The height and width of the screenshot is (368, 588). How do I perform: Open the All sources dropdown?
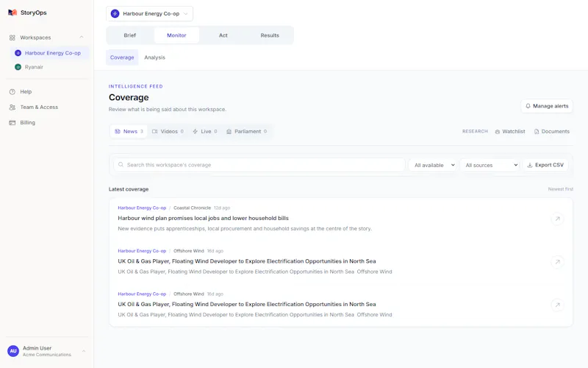tap(490, 165)
